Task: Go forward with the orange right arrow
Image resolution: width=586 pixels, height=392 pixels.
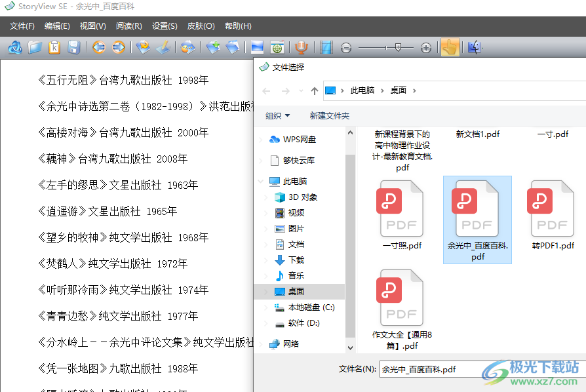Action: tap(119, 47)
